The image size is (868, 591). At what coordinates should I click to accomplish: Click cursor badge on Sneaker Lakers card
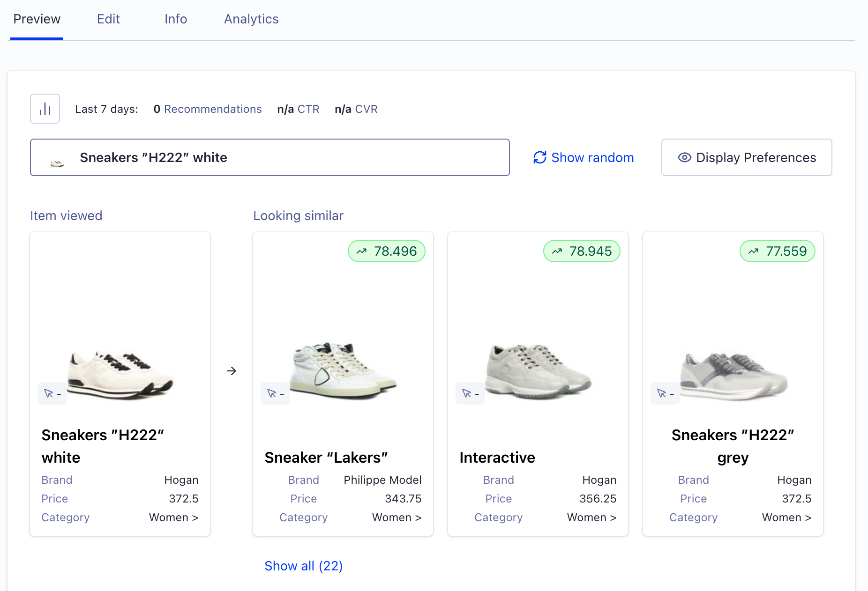click(x=276, y=393)
